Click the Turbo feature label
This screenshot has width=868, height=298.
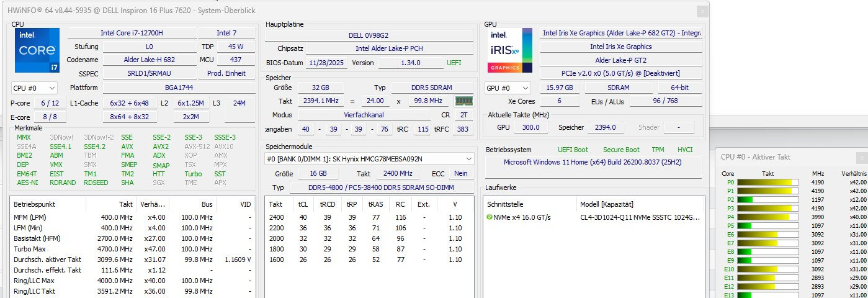pyautogui.click(x=193, y=174)
